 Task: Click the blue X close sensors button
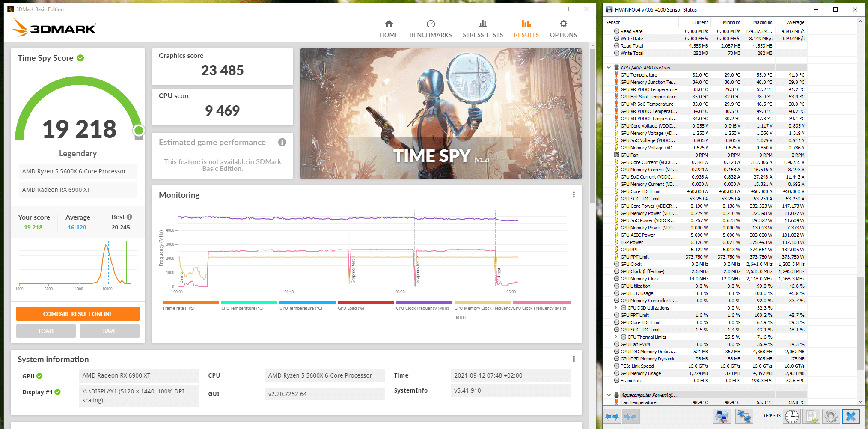click(x=851, y=416)
